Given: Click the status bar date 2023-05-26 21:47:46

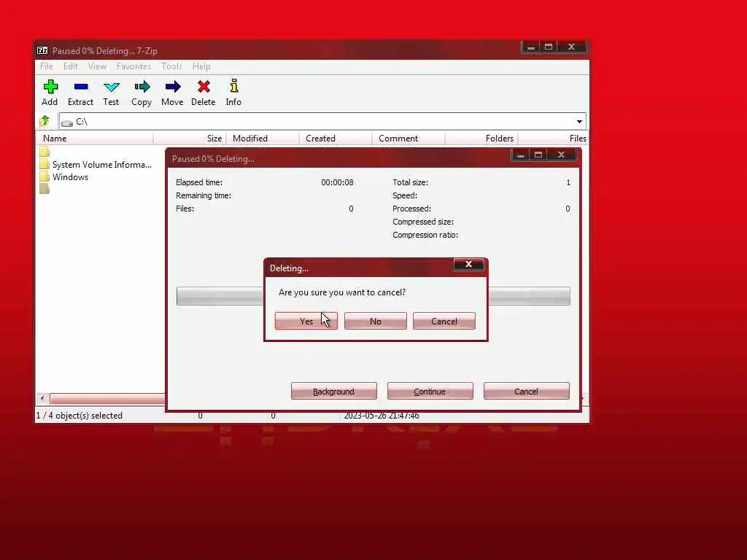Looking at the screenshot, I should pyautogui.click(x=382, y=415).
